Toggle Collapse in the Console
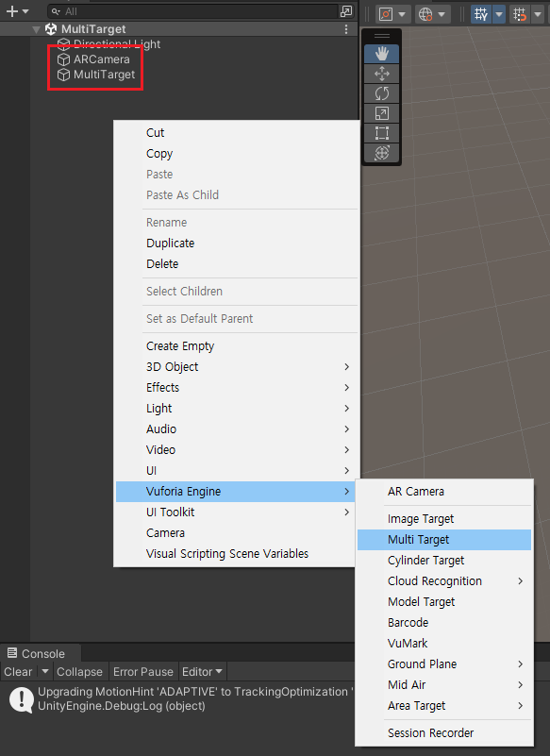 coord(79,672)
